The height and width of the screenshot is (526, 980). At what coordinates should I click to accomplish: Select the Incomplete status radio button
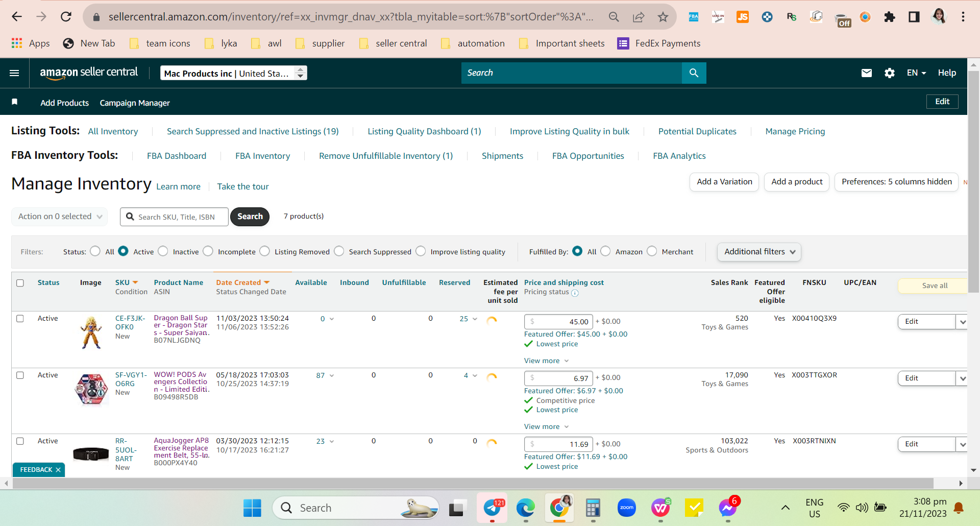pyautogui.click(x=208, y=251)
